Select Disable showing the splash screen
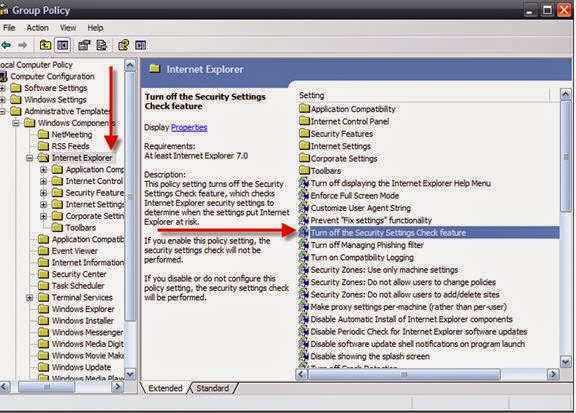This screenshot has height=413, width=576. 370,356
